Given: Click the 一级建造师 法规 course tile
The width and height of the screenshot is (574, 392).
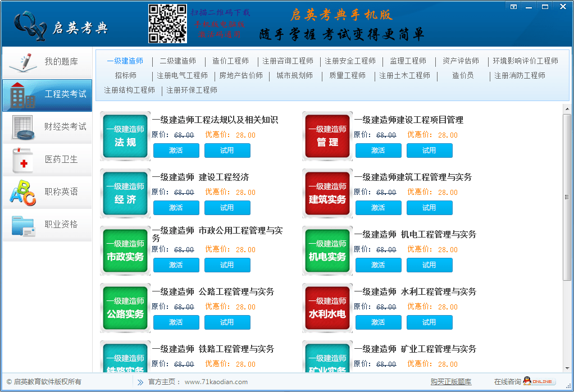Looking at the screenshot, I should pos(125,136).
